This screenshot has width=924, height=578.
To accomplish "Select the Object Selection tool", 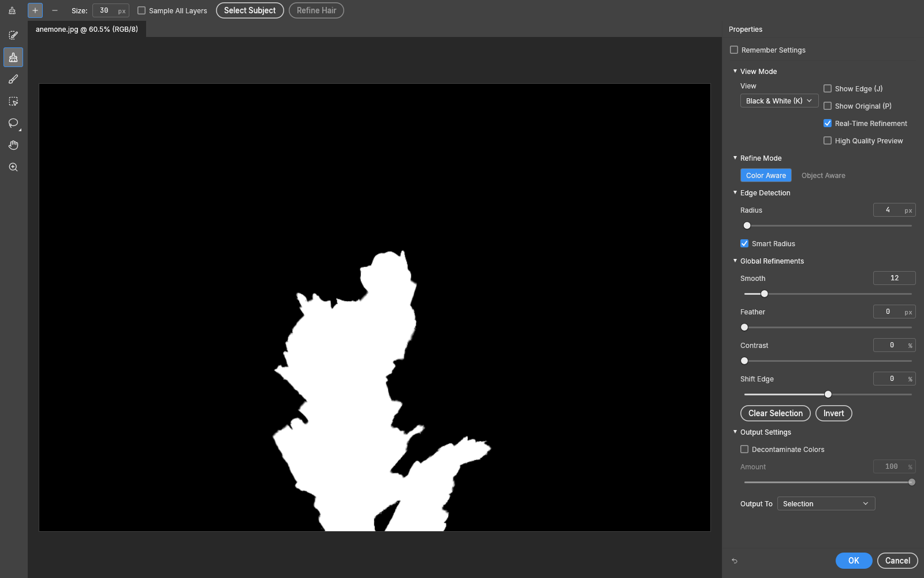I will tap(13, 101).
